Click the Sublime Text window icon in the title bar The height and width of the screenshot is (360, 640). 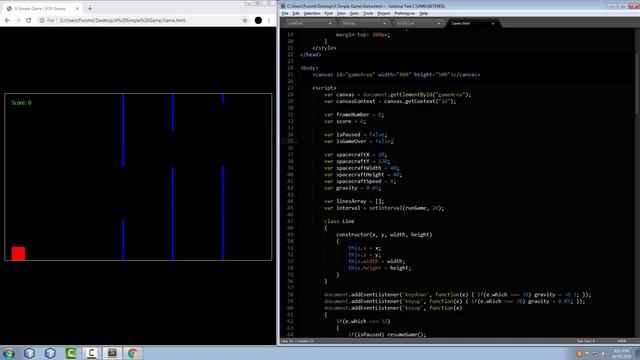coord(283,6)
